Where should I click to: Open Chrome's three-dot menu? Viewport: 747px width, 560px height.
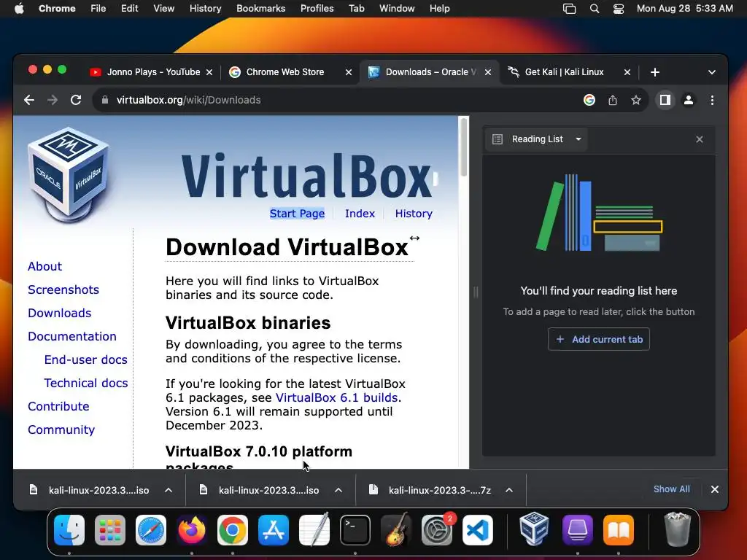712,100
